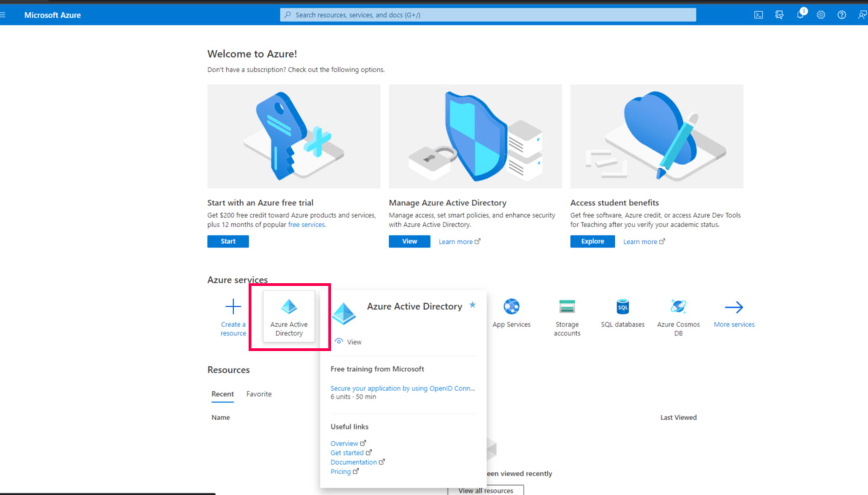Viewport: 868px width, 495px height.
Task: Open the portal hamburger menu
Action: pos(3,15)
